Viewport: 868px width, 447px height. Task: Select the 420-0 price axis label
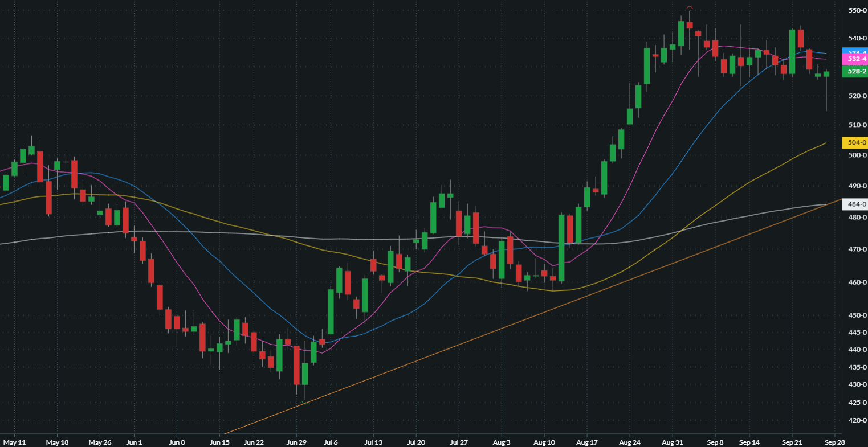tap(857, 420)
